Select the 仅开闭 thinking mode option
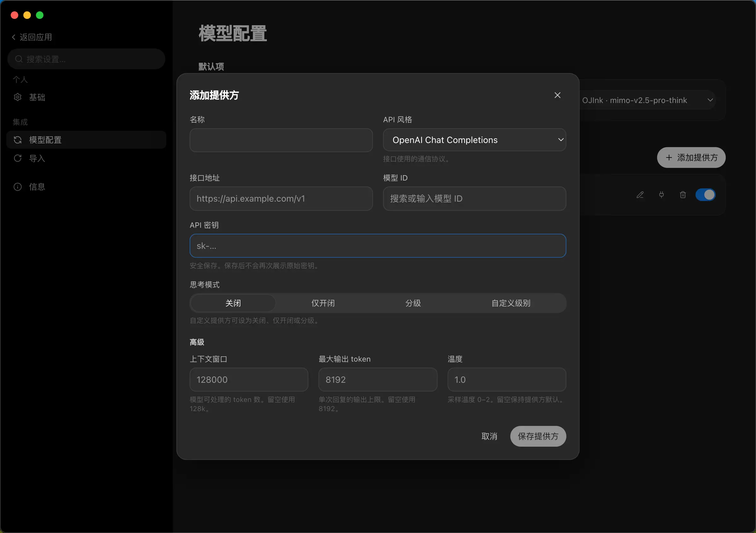This screenshot has height=533, width=756. point(323,303)
